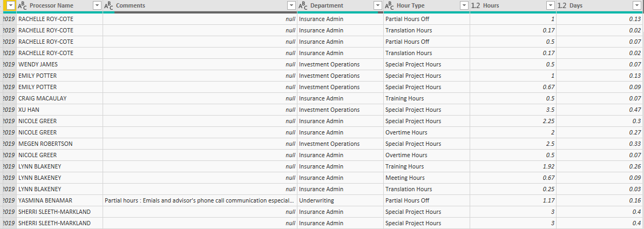The height and width of the screenshot is (229, 644).
Task: Click the null comment in MEGEN ROBERTSON's row
Action: (200, 144)
